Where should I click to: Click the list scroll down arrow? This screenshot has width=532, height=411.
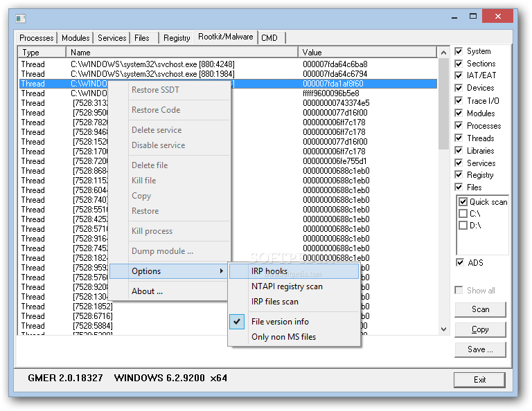click(x=443, y=329)
